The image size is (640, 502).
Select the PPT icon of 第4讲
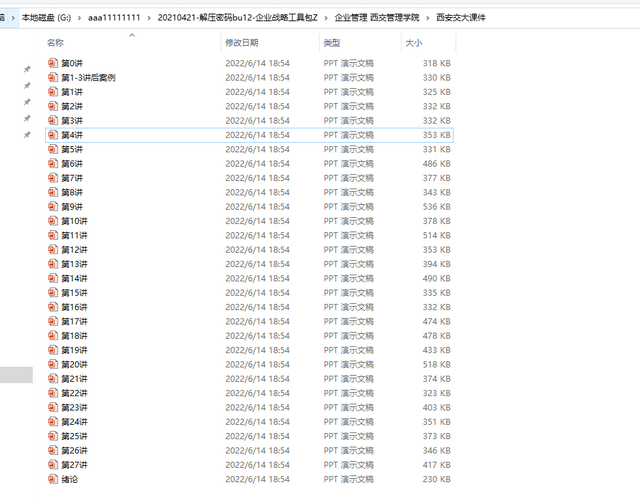click(53, 135)
